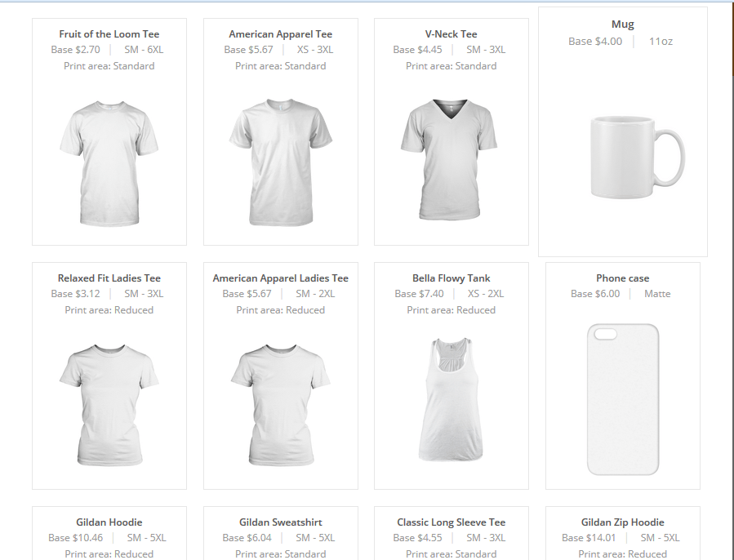
Task: Open the Bella Flowy Tank title
Action: 452,278
